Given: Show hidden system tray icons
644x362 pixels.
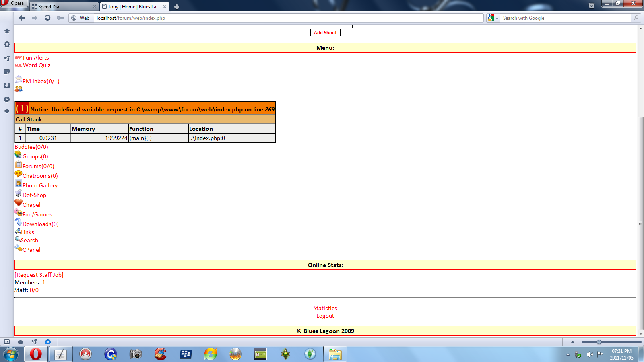Looking at the screenshot, I should pos(568,354).
